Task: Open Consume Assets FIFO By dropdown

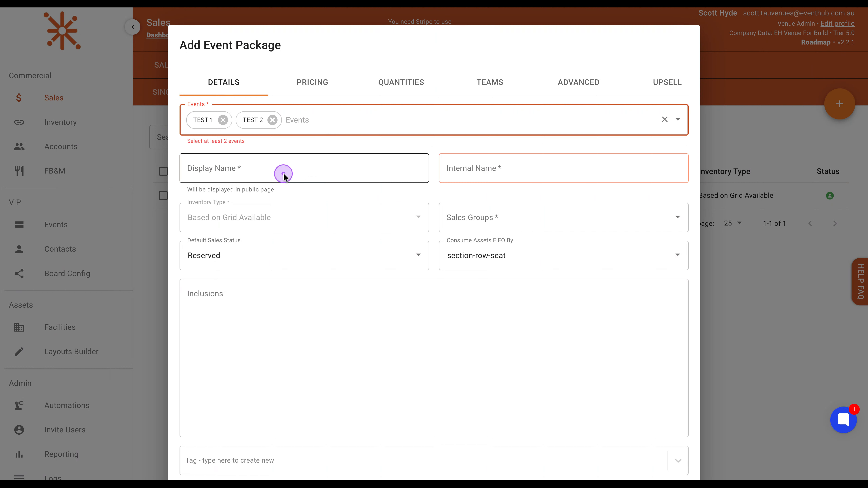Action: (563, 255)
